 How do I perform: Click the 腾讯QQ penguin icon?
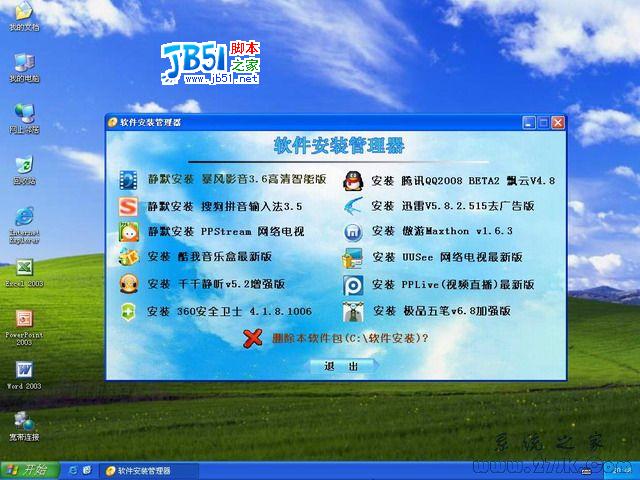point(353,181)
